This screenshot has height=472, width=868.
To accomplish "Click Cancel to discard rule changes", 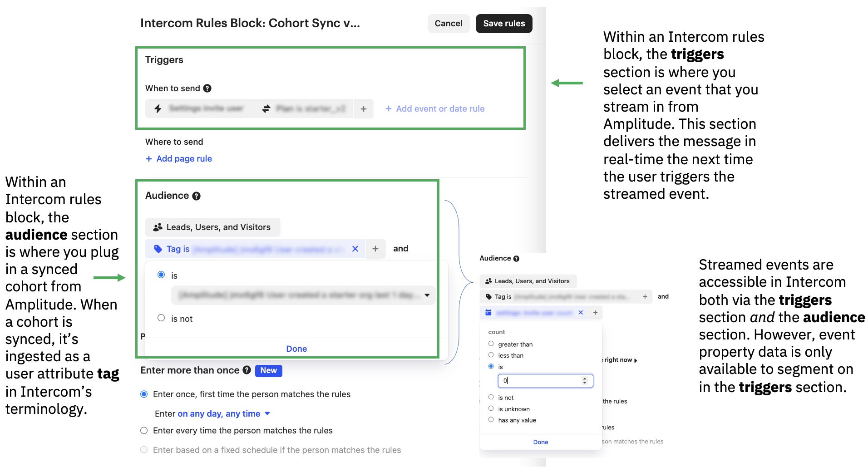I will pos(449,24).
